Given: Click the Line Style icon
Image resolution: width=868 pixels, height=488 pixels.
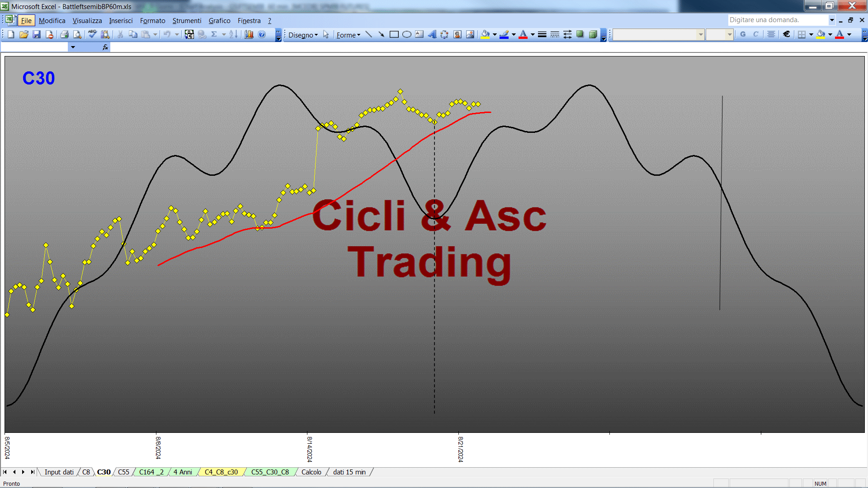Looking at the screenshot, I should (542, 34).
